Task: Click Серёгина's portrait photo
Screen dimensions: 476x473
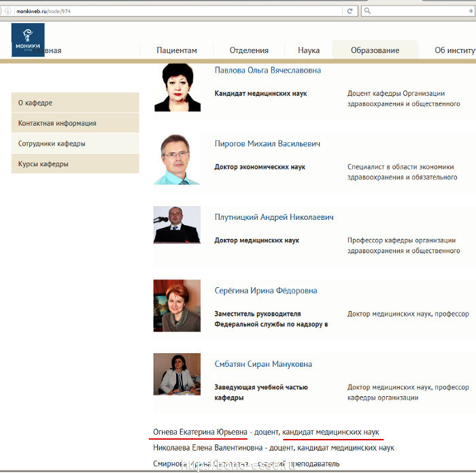Action: click(177, 306)
